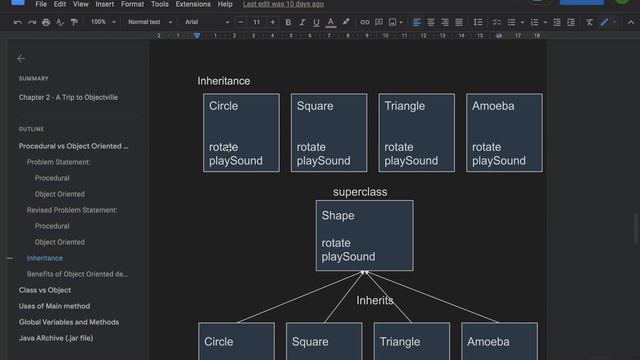Open last edit version history link
640x360 pixels.
pos(283,4)
